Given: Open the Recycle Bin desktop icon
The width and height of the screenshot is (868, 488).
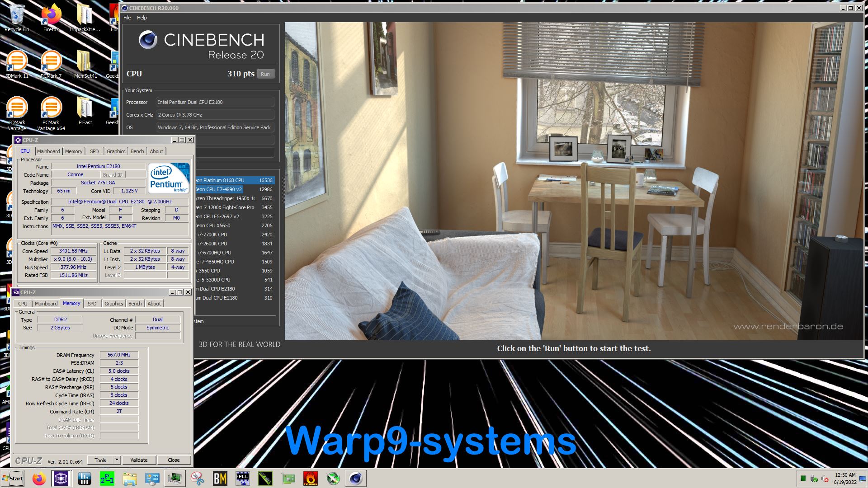Looking at the screenshot, I should [17, 18].
